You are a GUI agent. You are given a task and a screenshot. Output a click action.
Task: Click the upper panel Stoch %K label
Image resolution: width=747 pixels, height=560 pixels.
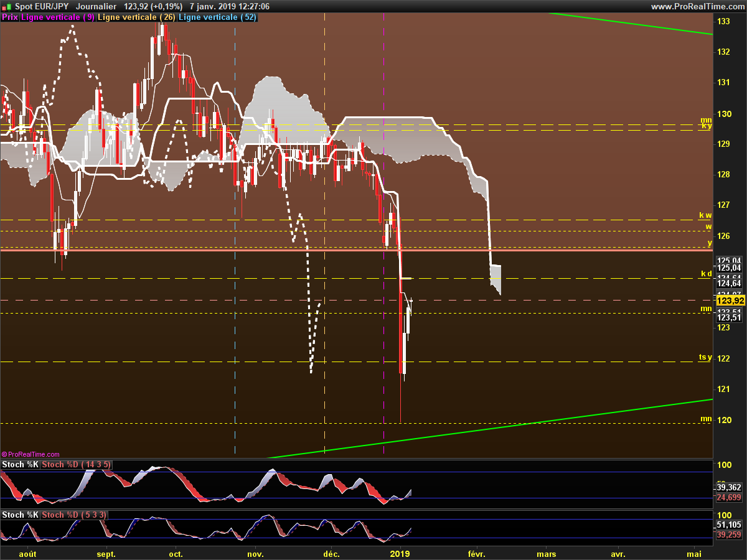tap(20, 465)
